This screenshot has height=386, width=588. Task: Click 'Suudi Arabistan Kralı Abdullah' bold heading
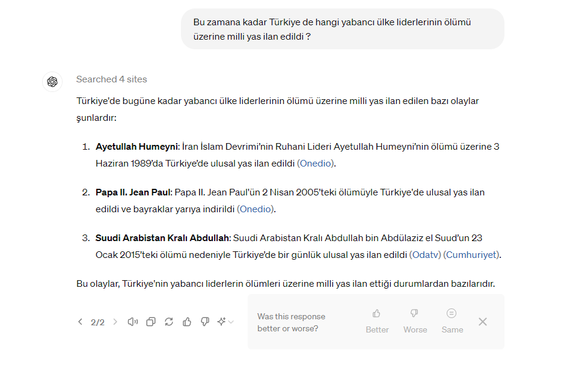162,238
